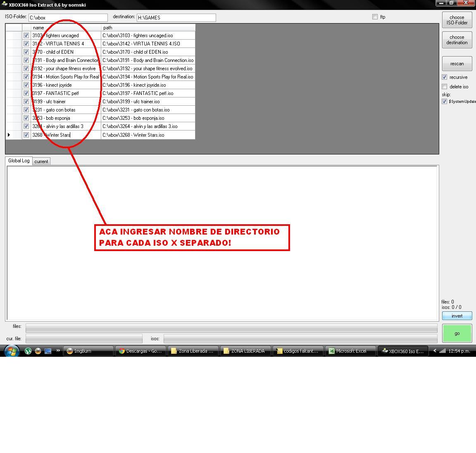Open the codigos faltantes taskbar item
The height and width of the screenshot is (453, 476).
point(298,351)
